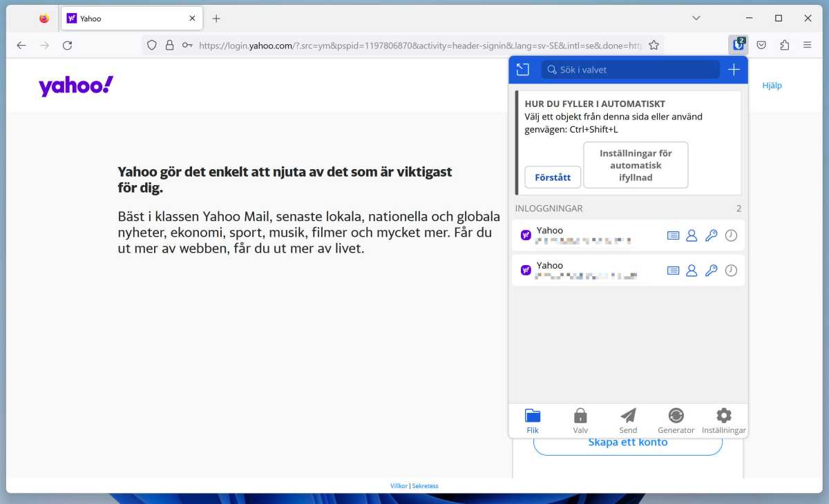Image resolution: width=829 pixels, height=504 pixels.
Task: Click the Förstått button
Action: (553, 177)
